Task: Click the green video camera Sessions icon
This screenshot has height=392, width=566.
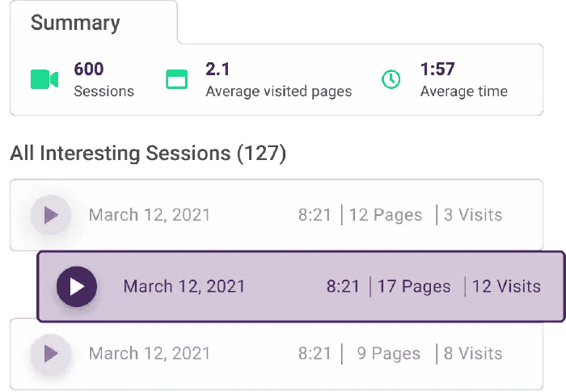Action: click(x=44, y=79)
